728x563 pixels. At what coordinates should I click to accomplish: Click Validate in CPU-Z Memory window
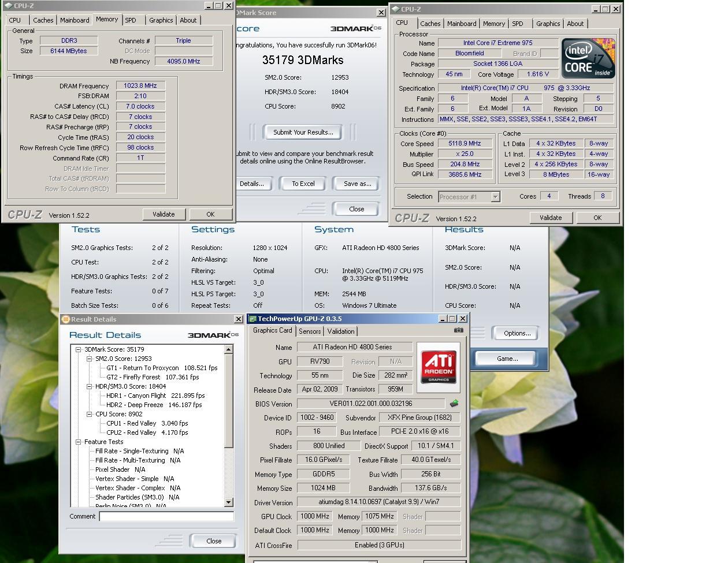(x=164, y=214)
